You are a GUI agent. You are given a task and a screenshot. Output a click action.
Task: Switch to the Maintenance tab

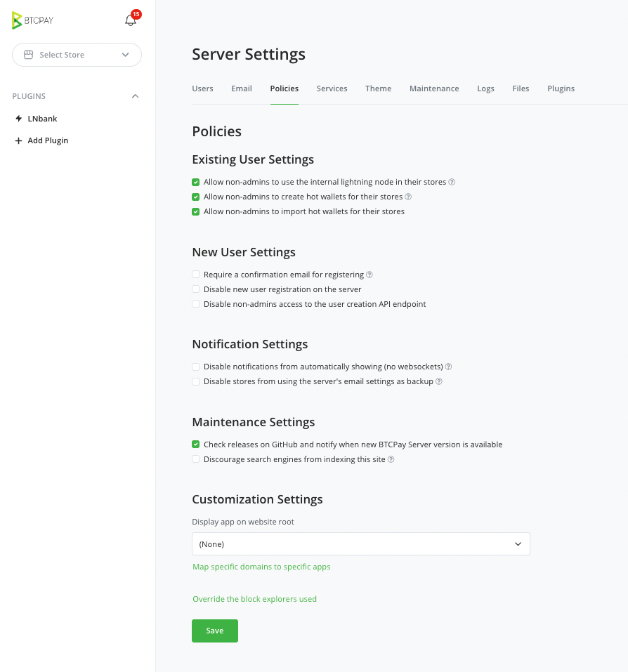[x=434, y=88]
